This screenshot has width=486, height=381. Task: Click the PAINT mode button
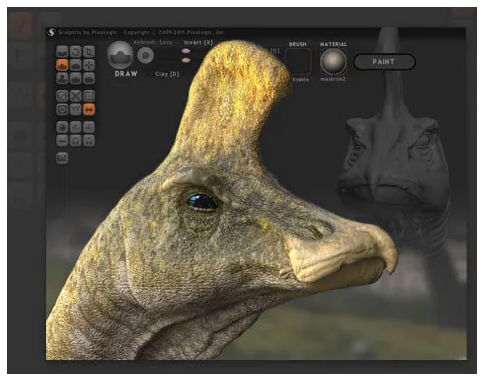coord(384,62)
